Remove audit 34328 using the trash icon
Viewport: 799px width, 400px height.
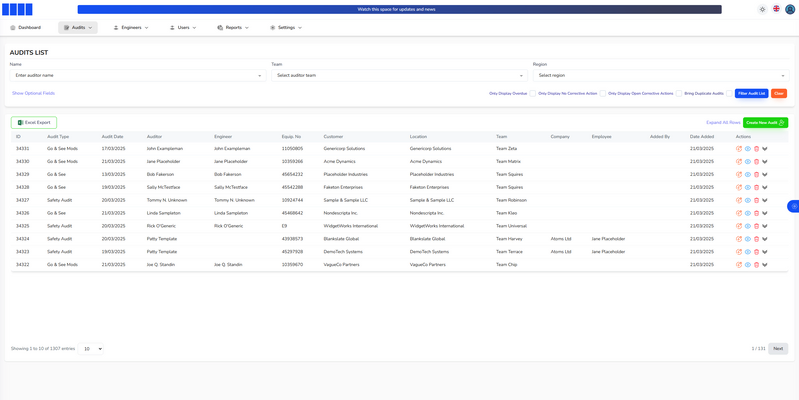(x=756, y=187)
